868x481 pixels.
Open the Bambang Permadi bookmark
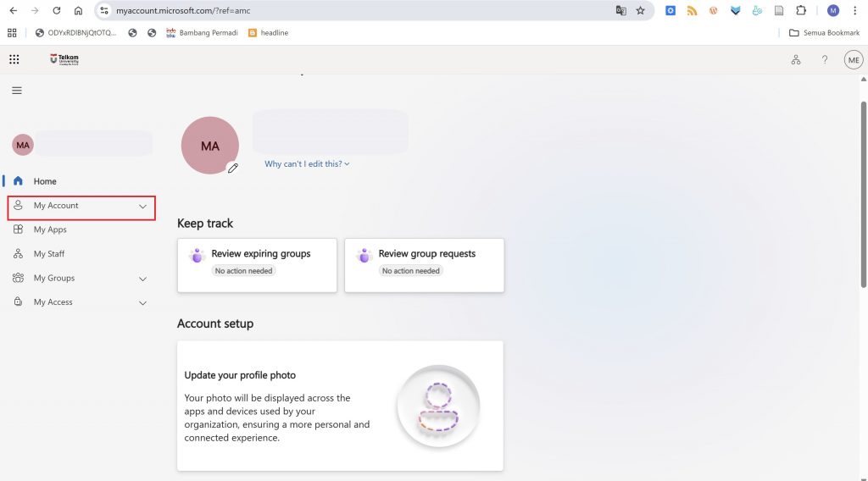point(202,33)
